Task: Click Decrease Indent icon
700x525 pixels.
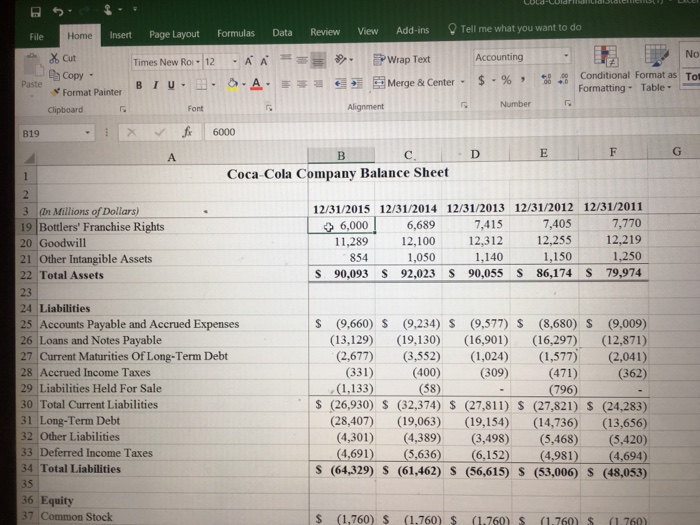Action: (341, 83)
